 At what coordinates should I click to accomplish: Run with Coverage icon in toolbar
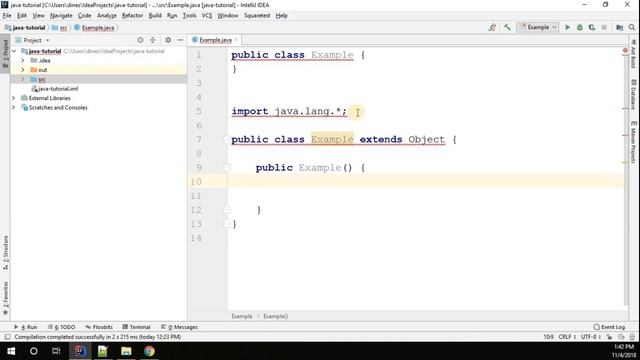coord(592,27)
